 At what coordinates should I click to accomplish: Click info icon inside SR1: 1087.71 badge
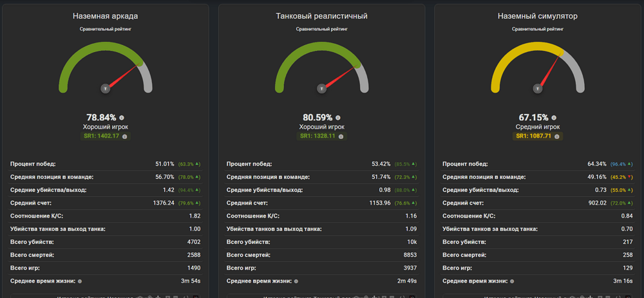557,136
